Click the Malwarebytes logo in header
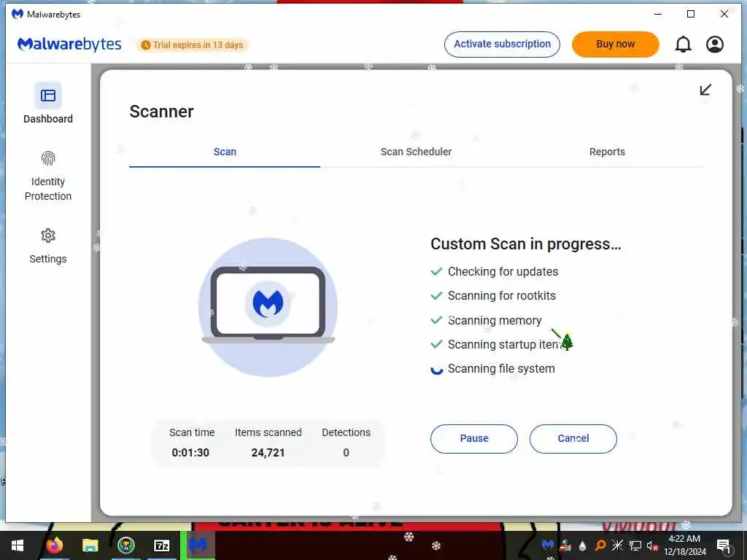747x560 pixels. 69,44
